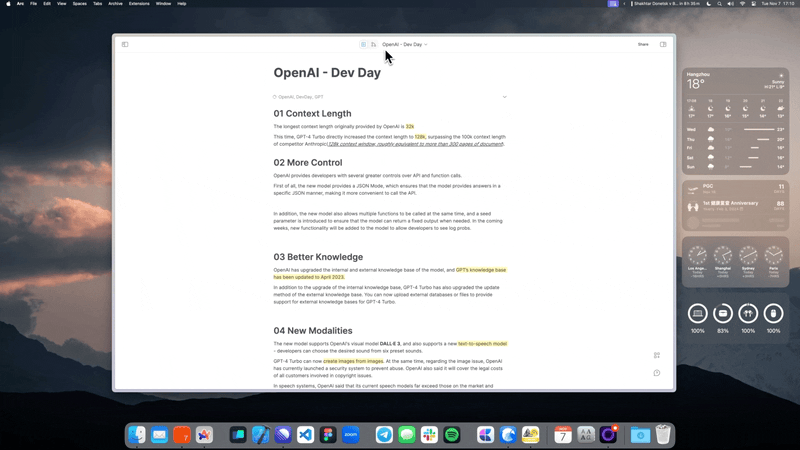
Task: Click Sydney clock in world clock widget
Action: 748,255
